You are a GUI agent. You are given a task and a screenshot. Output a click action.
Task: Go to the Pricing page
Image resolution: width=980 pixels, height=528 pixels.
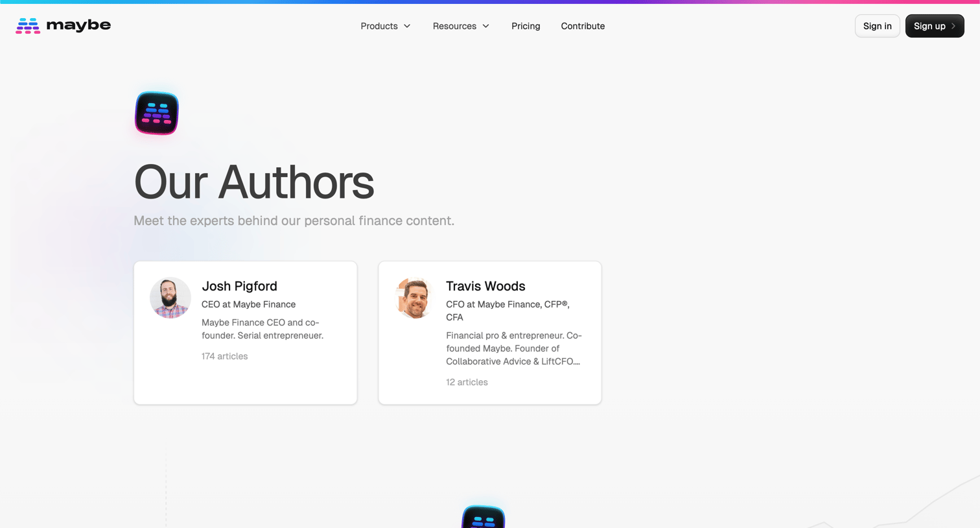click(x=526, y=26)
